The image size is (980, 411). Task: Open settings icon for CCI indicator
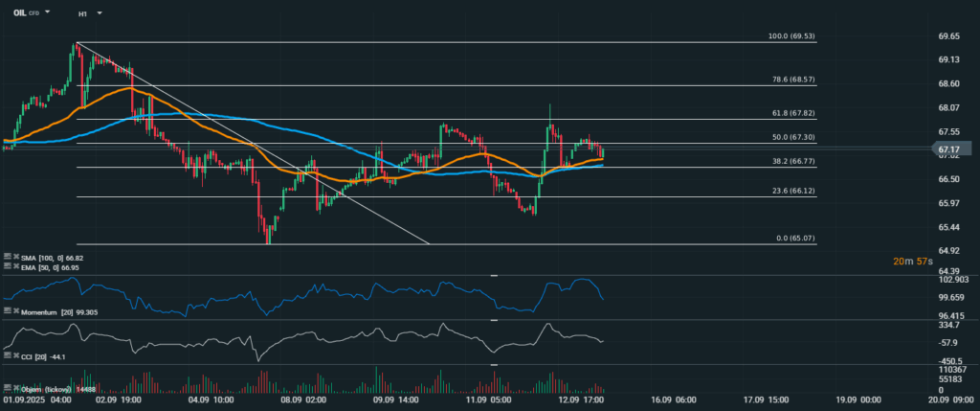point(7,355)
